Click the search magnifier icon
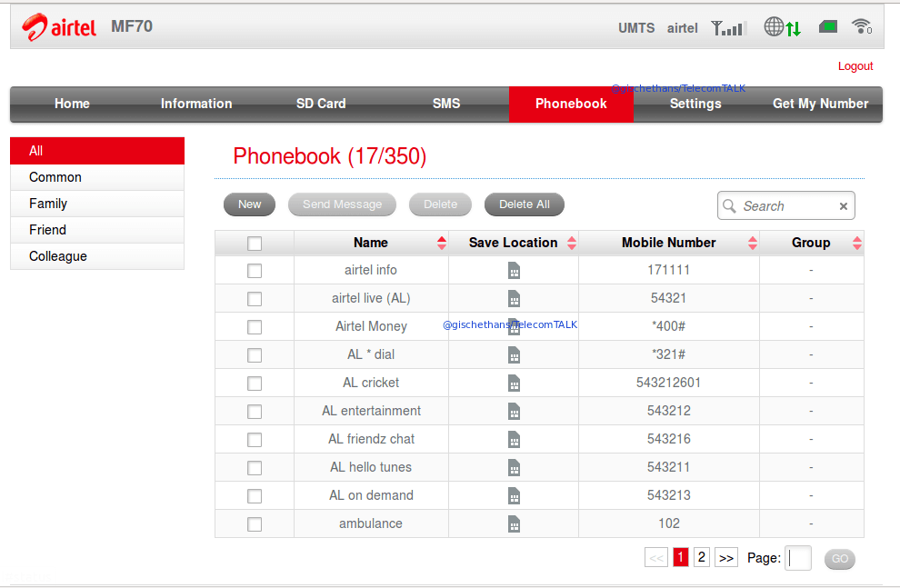 pyautogui.click(x=729, y=206)
